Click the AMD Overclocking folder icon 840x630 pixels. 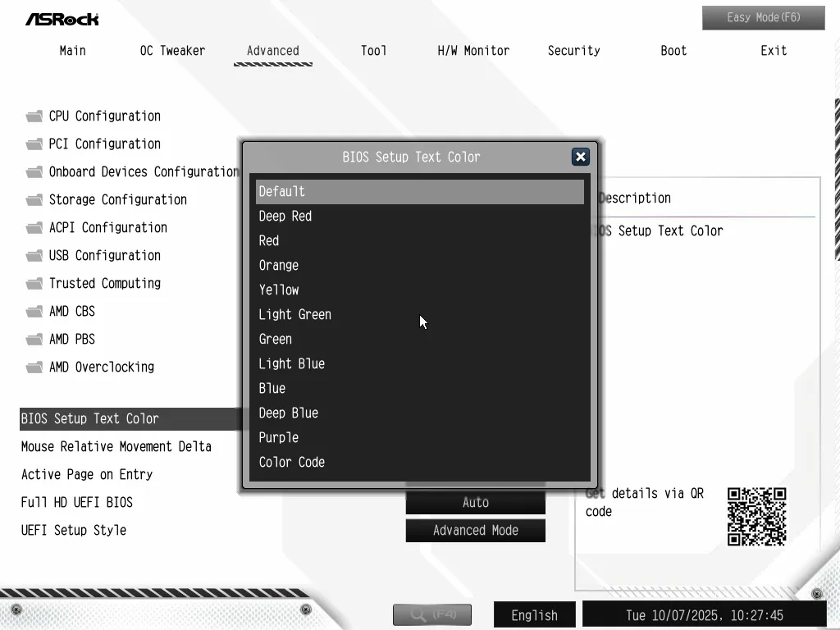[34, 367]
